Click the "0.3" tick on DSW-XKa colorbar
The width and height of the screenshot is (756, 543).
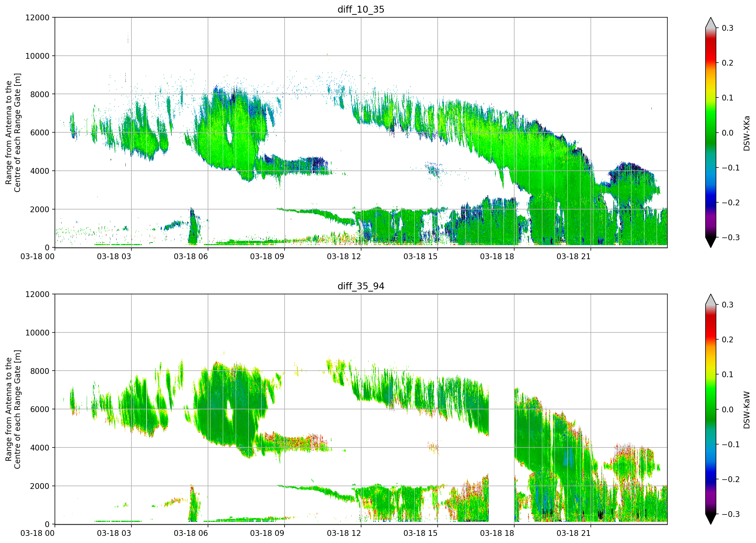[x=728, y=28]
